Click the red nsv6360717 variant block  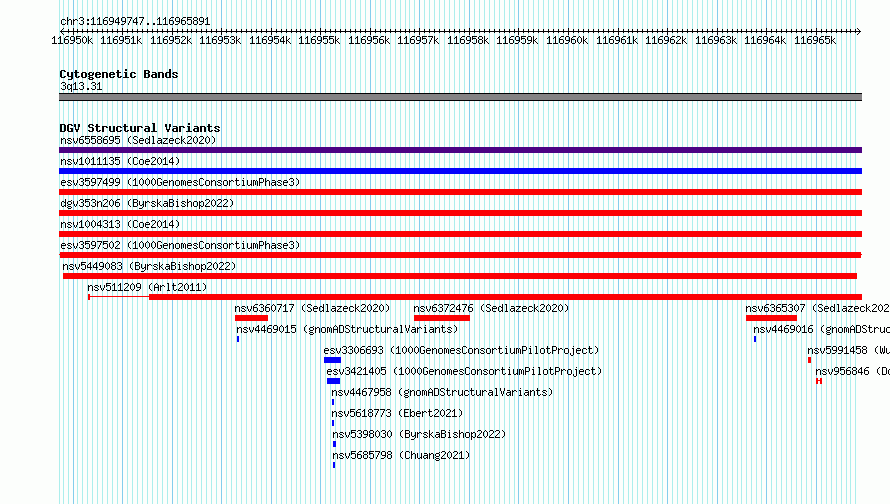tap(251, 318)
